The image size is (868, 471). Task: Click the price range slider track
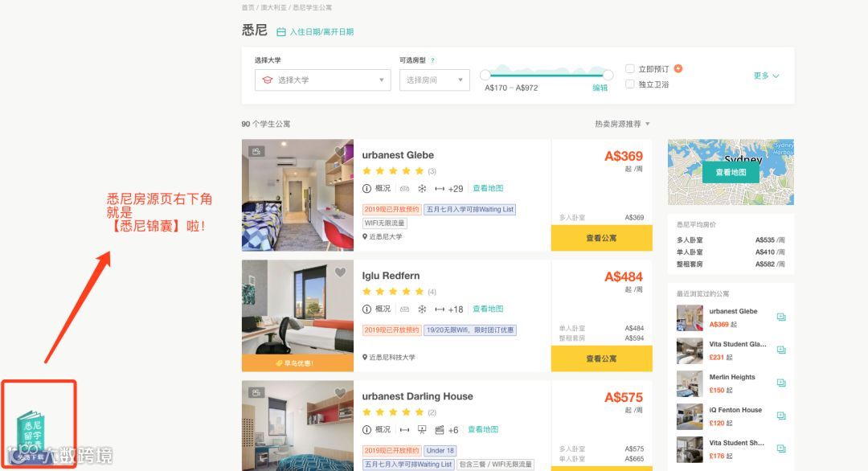coord(547,75)
